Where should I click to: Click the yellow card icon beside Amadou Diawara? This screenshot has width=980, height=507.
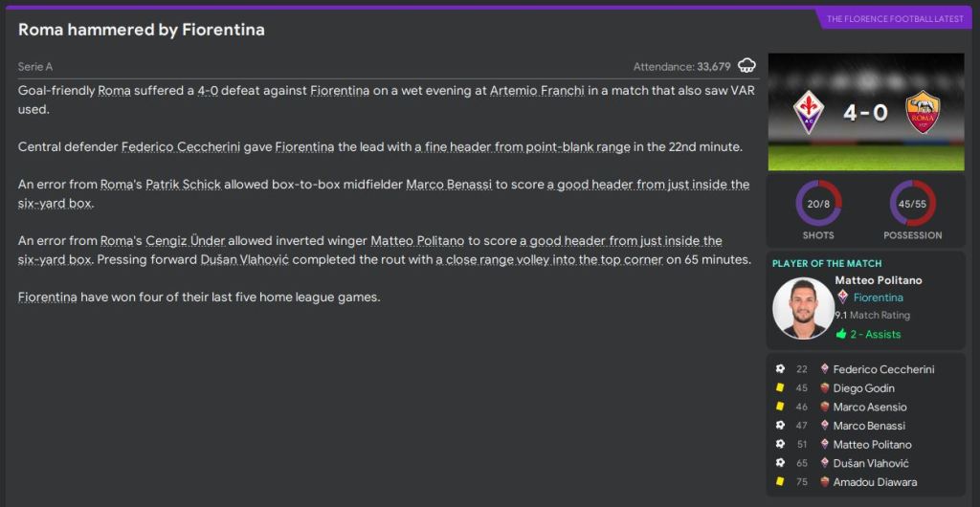pos(780,482)
